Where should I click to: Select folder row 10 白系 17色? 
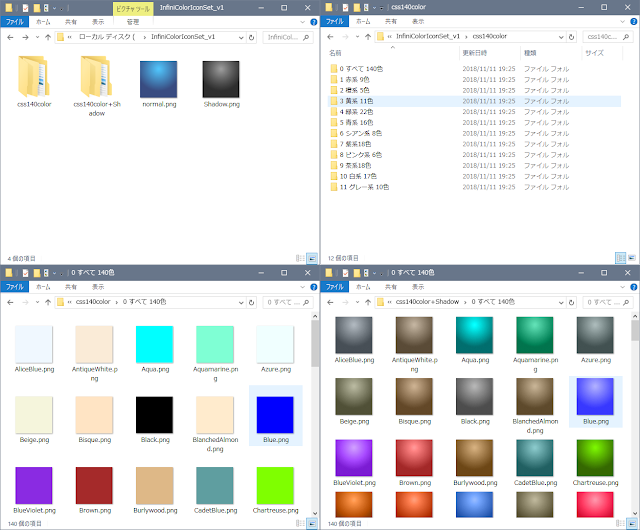[x=475, y=176]
